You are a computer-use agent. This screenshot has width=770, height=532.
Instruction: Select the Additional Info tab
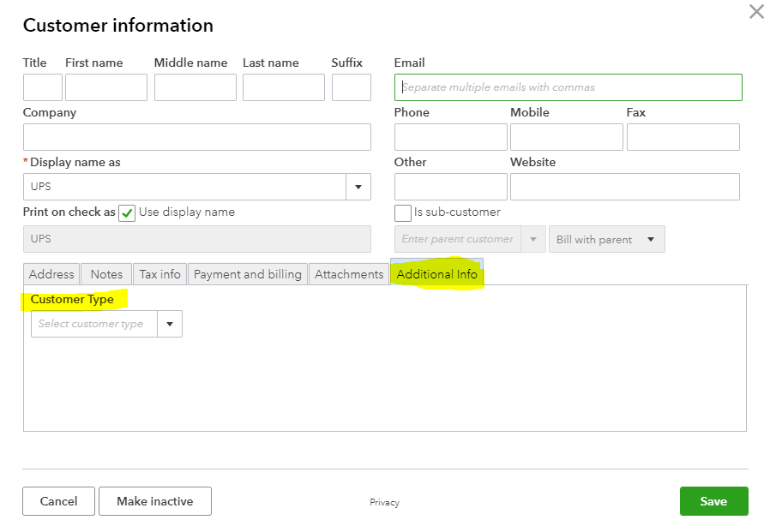[x=437, y=274]
